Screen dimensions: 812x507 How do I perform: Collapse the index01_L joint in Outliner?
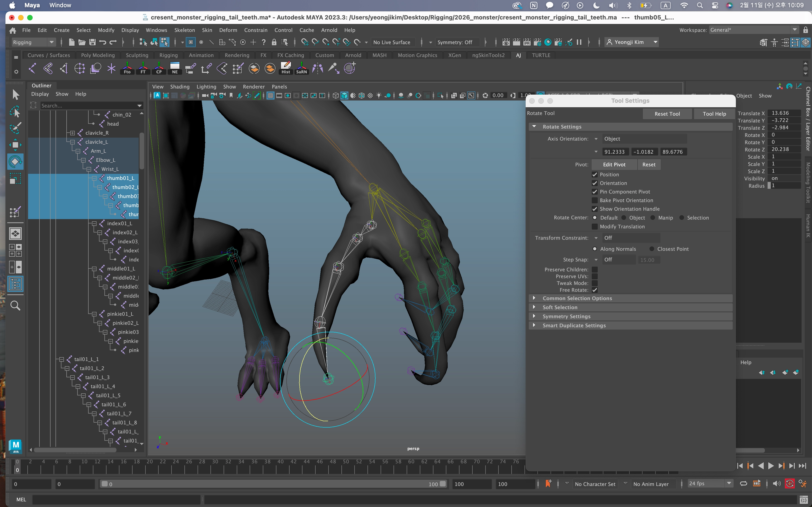pyautogui.click(x=94, y=223)
